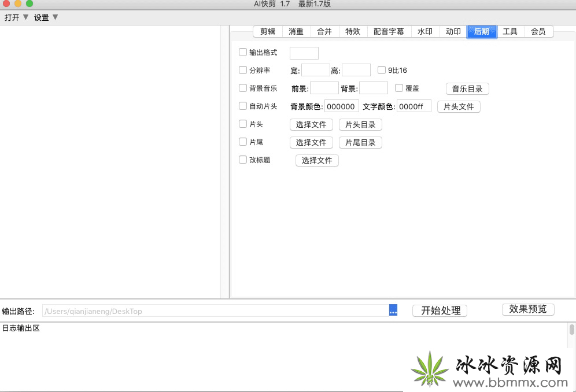Image resolution: width=576 pixels, height=392 pixels.
Task: Switch to the 水印 tab
Action: (425, 32)
